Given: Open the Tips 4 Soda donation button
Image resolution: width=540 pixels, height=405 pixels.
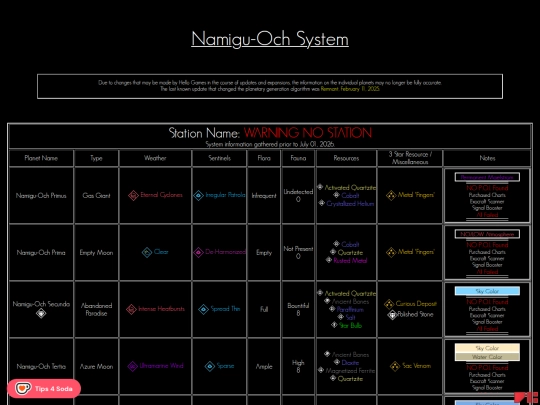Looking at the screenshot, I should [44, 388].
